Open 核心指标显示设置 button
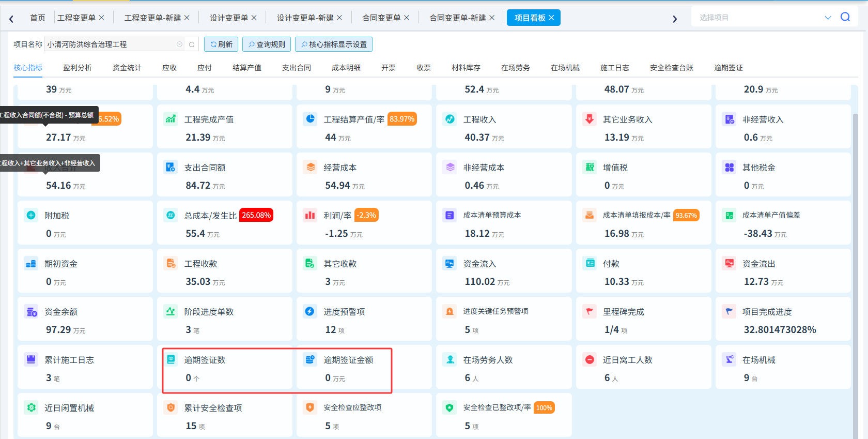 (334, 44)
